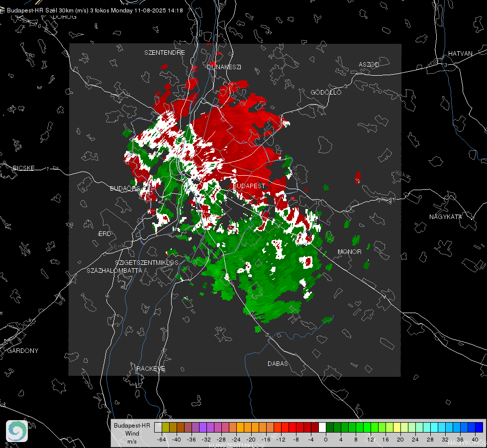Click the deep blue last legend swatch
Viewport: 487px width, 448px height.
tap(479, 428)
